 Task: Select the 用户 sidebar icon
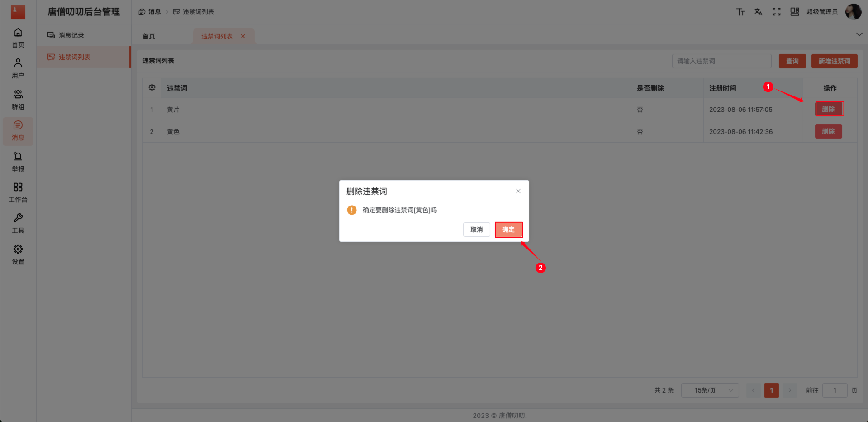tap(18, 68)
